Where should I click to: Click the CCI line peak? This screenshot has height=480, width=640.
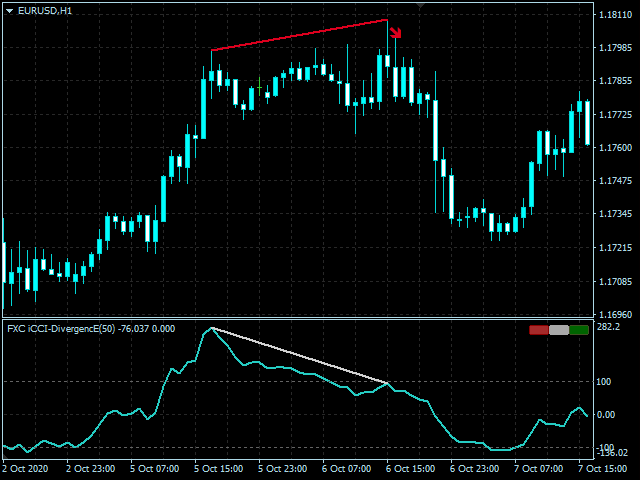pos(211,328)
